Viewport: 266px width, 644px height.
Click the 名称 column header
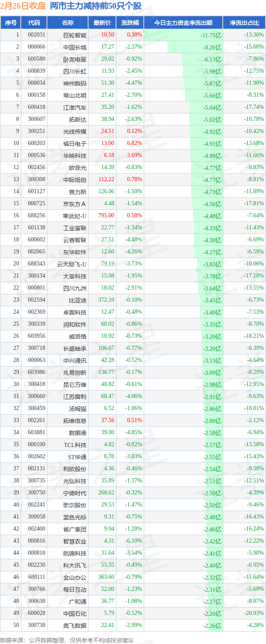pos(68,23)
